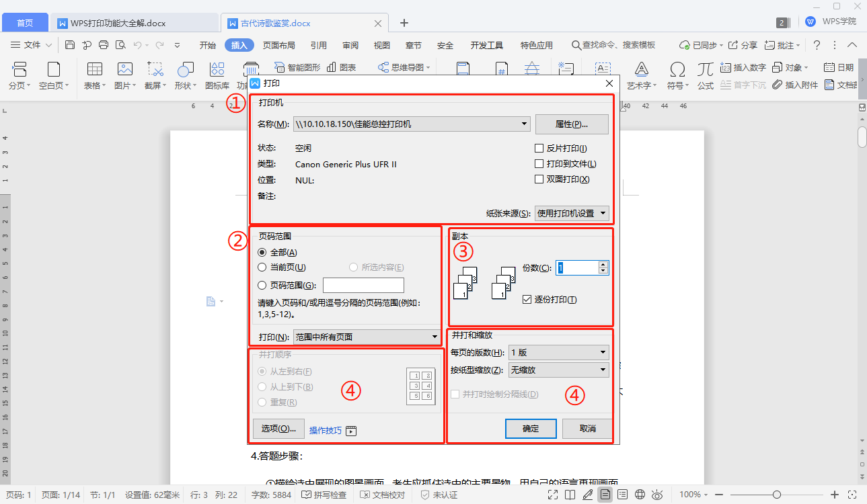
Task: Click the Screenshot (截屏) icon
Action: [x=155, y=69]
